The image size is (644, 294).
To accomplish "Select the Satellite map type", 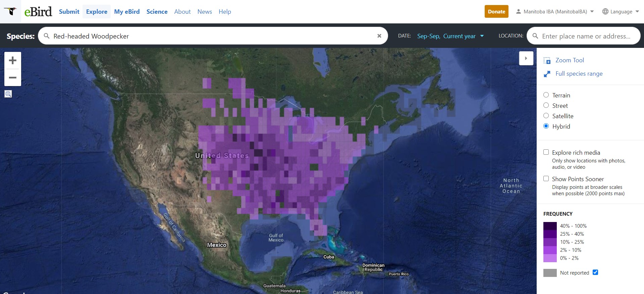I will tap(546, 116).
